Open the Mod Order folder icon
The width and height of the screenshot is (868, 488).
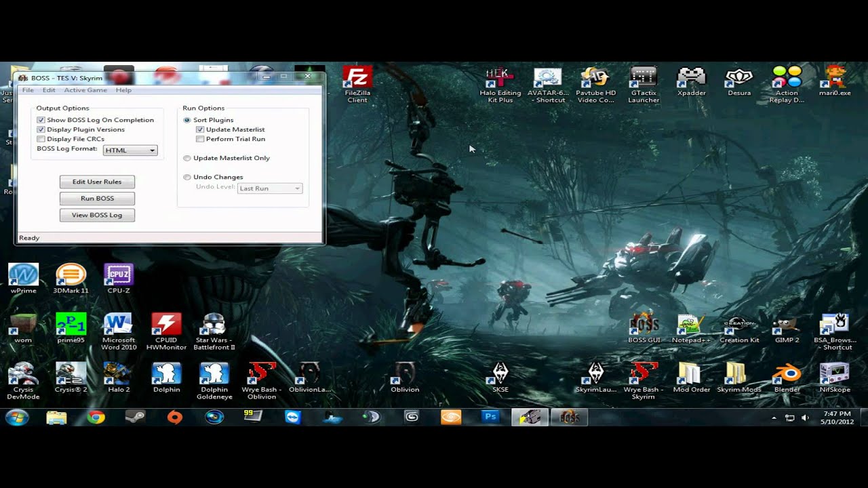691,378
